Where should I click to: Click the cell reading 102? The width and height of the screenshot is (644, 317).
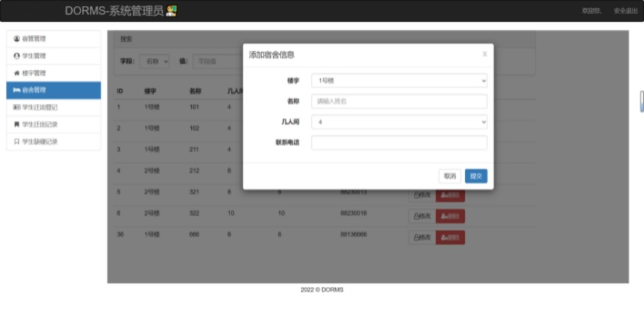pyautogui.click(x=194, y=128)
